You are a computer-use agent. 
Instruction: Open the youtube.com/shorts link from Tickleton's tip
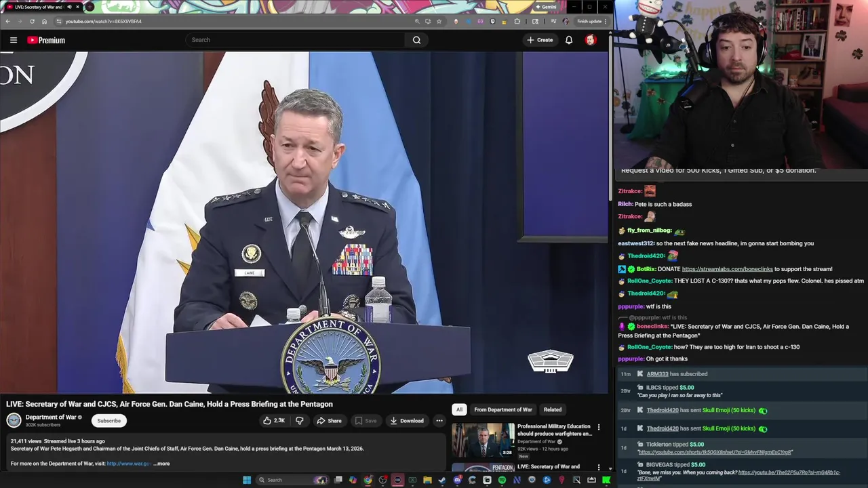715,452
